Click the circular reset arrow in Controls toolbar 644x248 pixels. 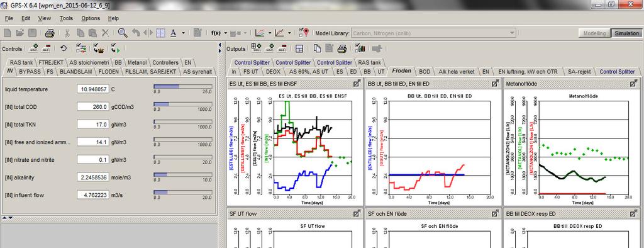click(64, 48)
